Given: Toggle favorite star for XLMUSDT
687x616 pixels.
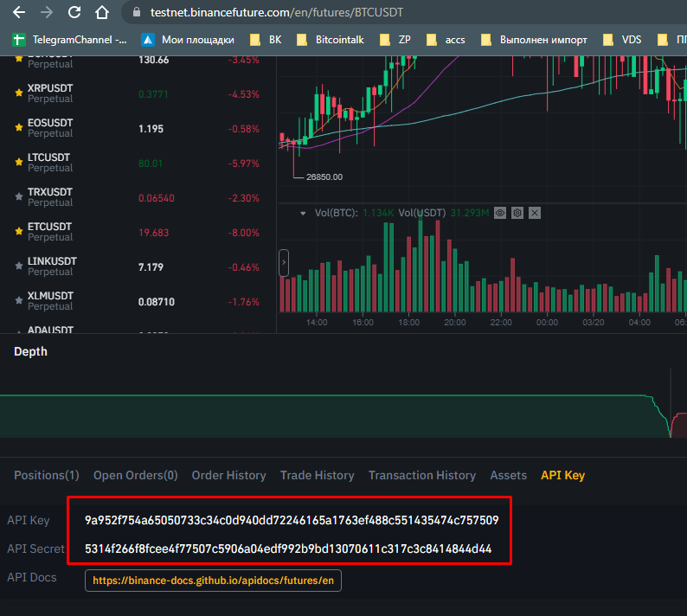Looking at the screenshot, I should 19,300.
